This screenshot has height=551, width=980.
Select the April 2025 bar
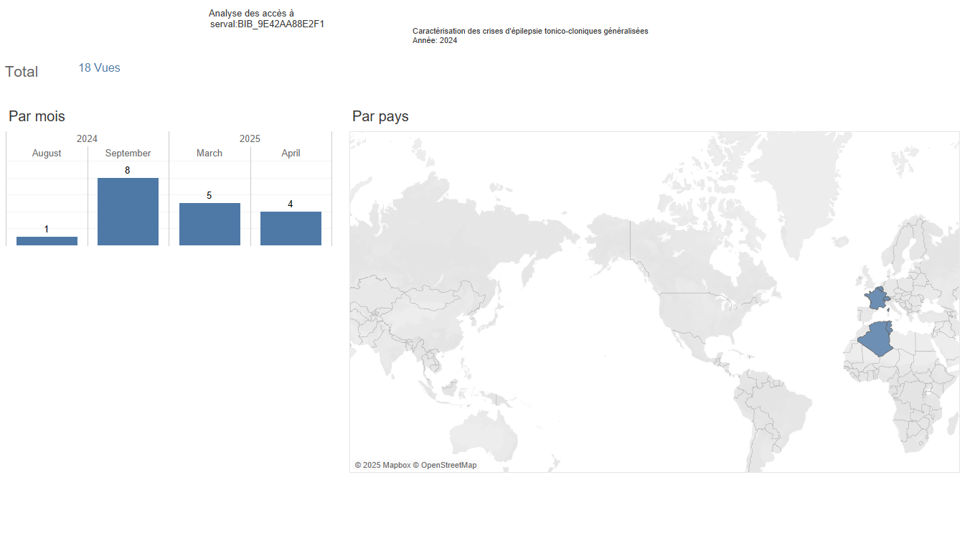(x=291, y=228)
